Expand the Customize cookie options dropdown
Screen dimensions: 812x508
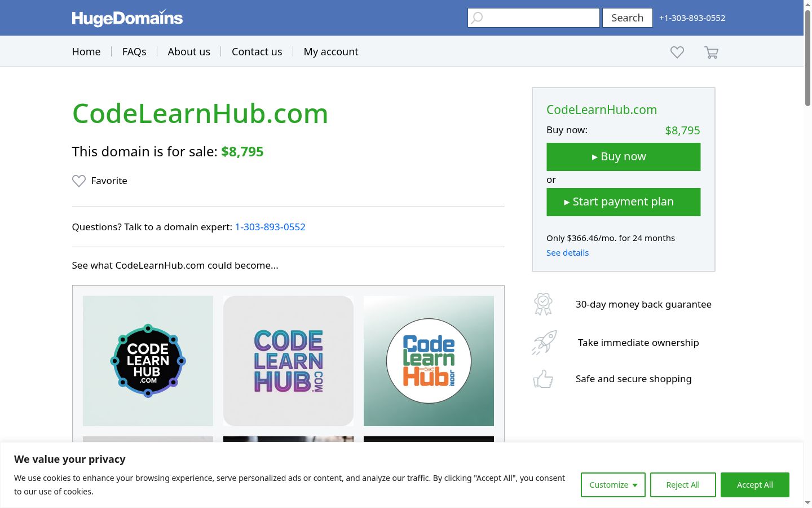pos(613,485)
